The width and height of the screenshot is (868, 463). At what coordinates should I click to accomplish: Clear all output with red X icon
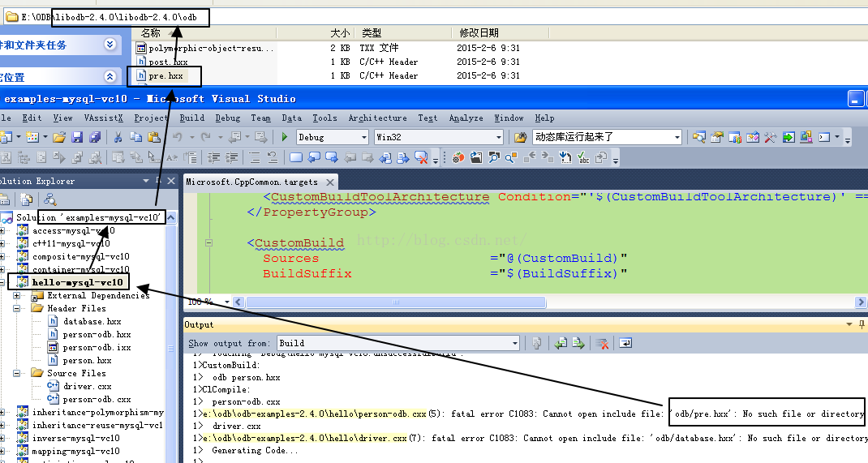(602, 344)
